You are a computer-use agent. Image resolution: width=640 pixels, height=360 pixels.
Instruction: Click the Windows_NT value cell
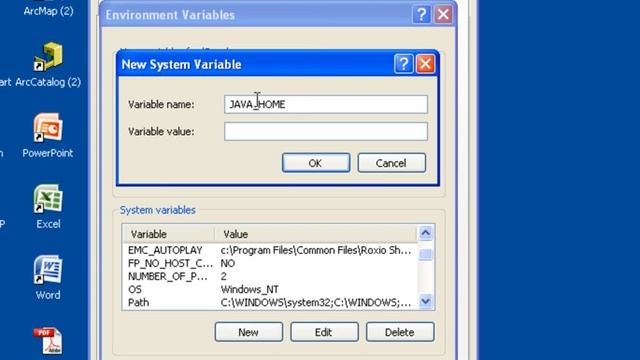250,289
